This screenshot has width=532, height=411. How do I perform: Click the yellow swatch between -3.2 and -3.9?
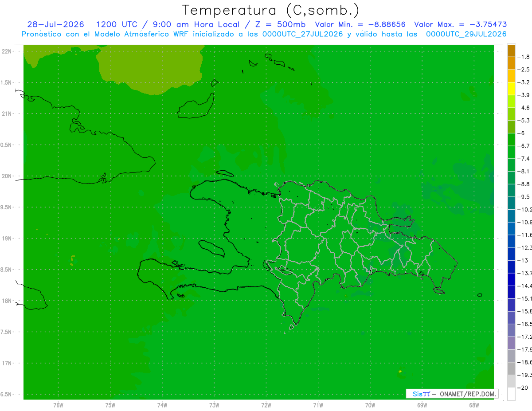click(x=511, y=89)
